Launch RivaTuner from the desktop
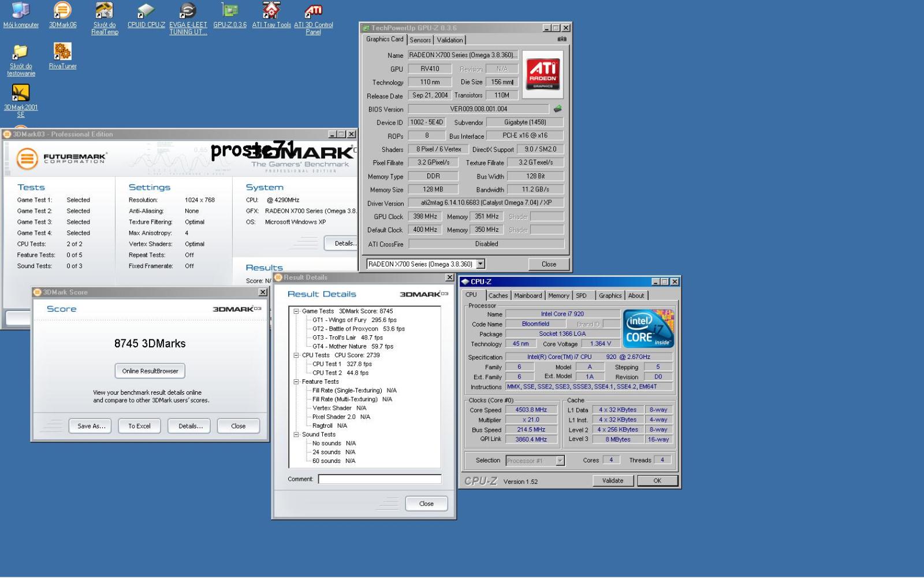Image resolution: width=924 pixels, height=578 pixels. point(62,56)
